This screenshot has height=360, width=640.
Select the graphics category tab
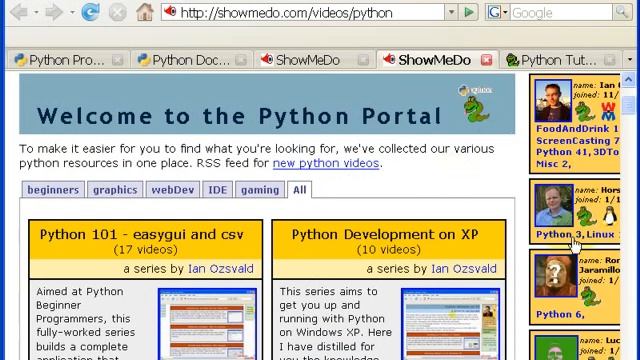click(x=115, y=190)
